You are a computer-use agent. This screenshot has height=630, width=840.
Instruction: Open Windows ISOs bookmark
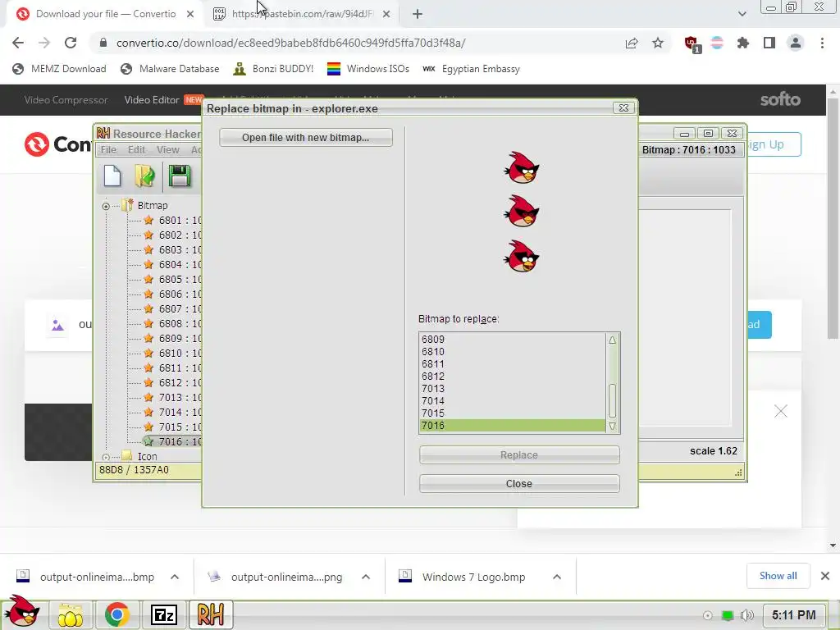pos(368,69)
